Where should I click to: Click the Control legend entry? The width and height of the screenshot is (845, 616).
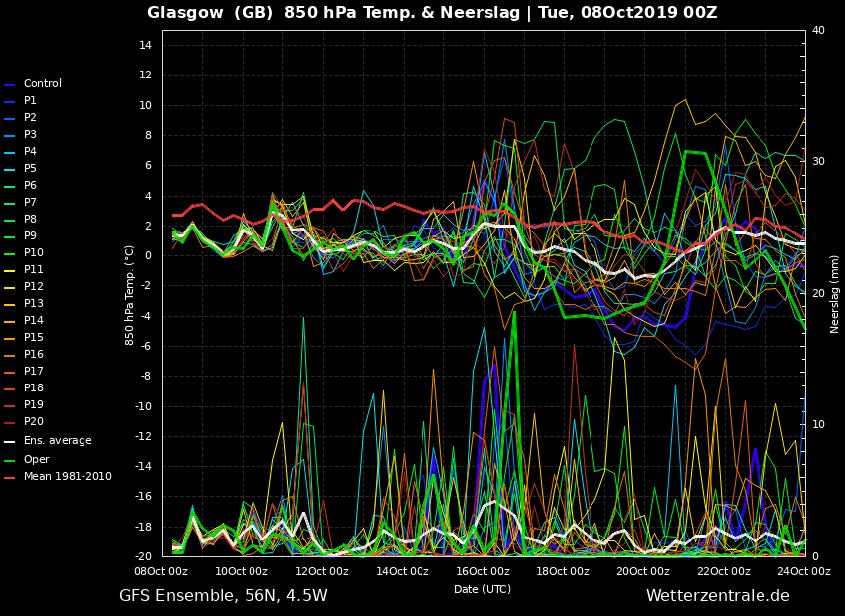click(x=42, y=84)
